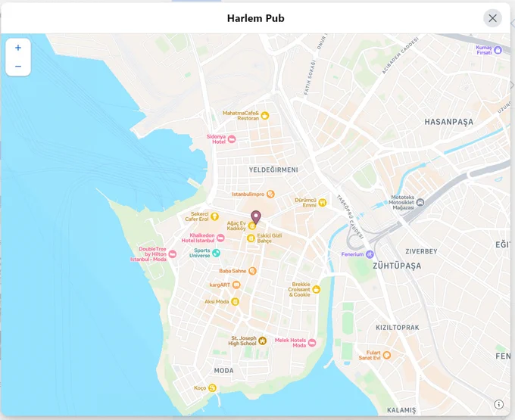Image resolution: width=515 pixels, height=420 pixels.
Task: Select Baba Sahne theater icon
Action: pos(252,271)
